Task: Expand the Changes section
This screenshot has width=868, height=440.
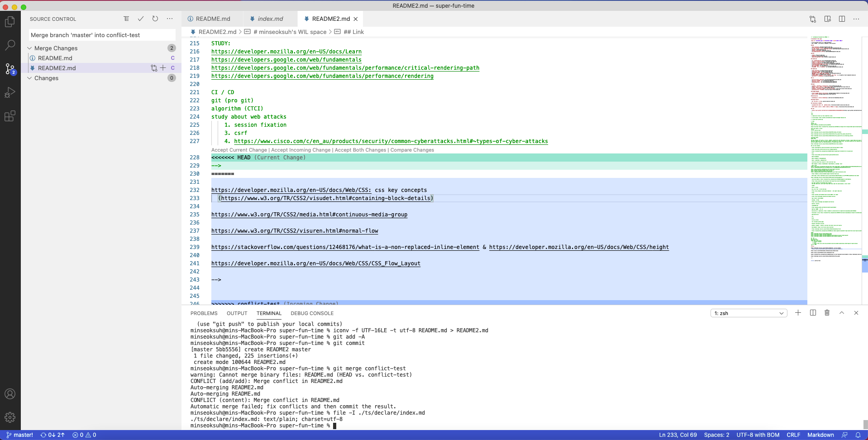Action: point(29,78)
